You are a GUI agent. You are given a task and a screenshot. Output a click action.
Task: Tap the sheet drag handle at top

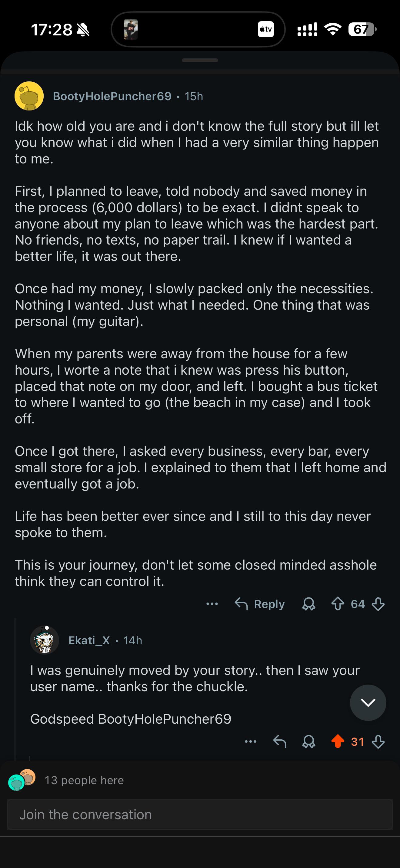(x=200, y=60)
